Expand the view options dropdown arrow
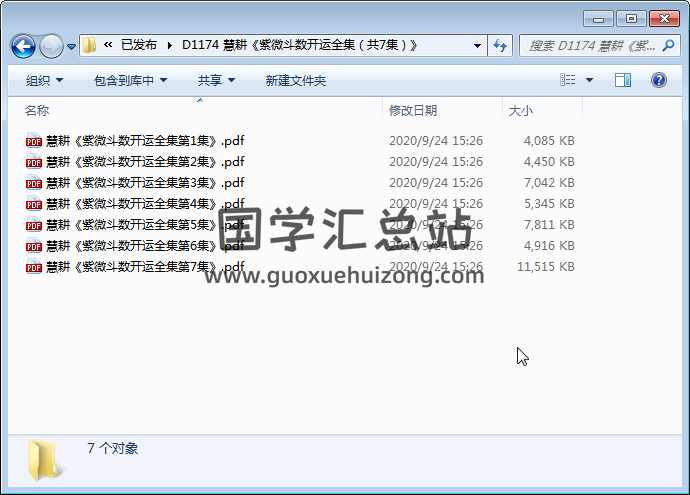Image resolution: width=690 pixels, height=495 pixels. coord(589,80)
